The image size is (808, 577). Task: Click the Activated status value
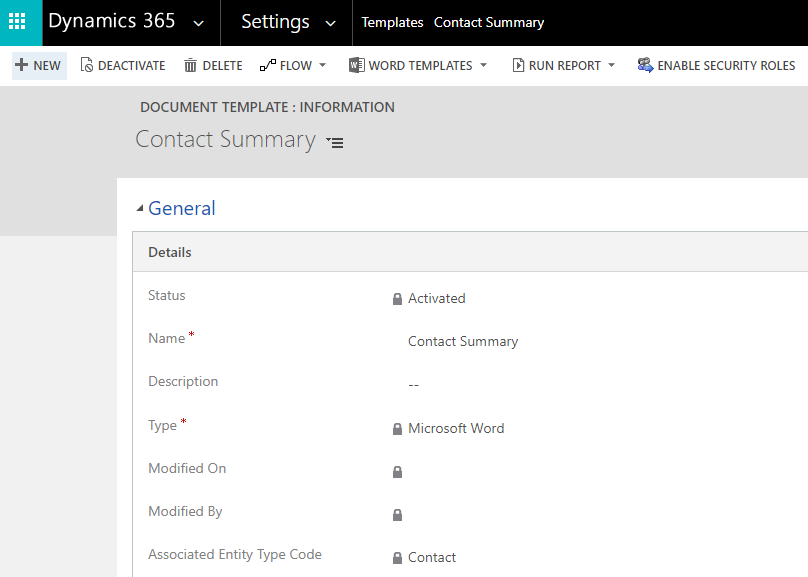437,298
